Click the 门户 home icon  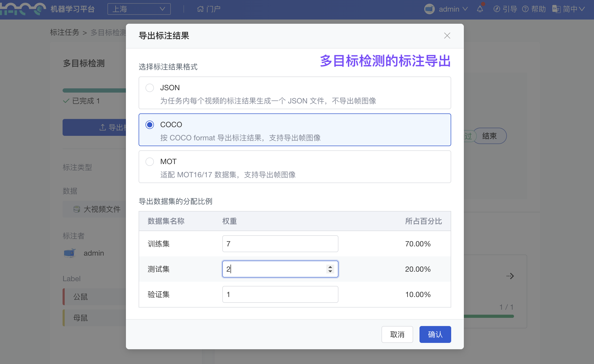[x=200, y=9]
